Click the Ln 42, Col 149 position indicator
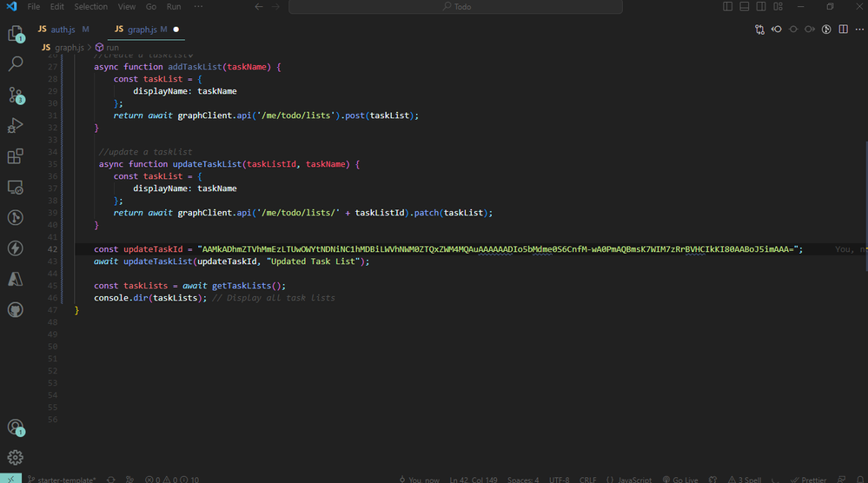The width and height of the screenshot is (868, 483). [x=474, y=480]
